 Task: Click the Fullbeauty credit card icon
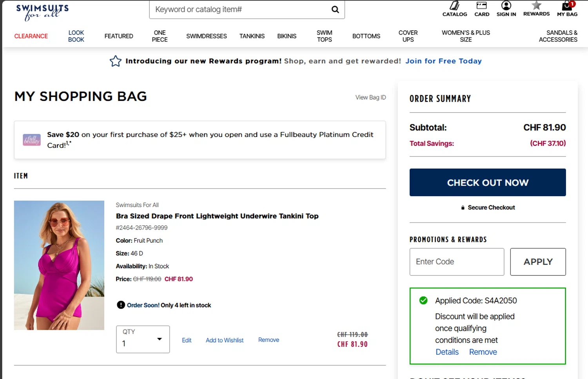pos(32,140)
